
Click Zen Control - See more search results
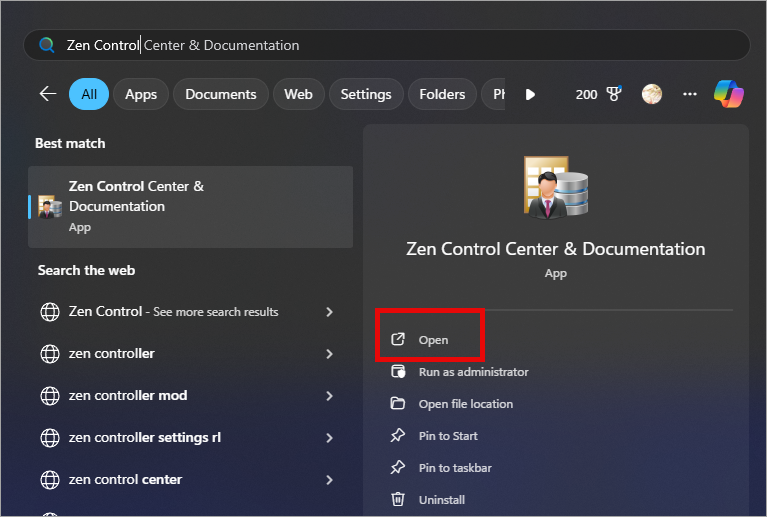(x=173, y=312)
